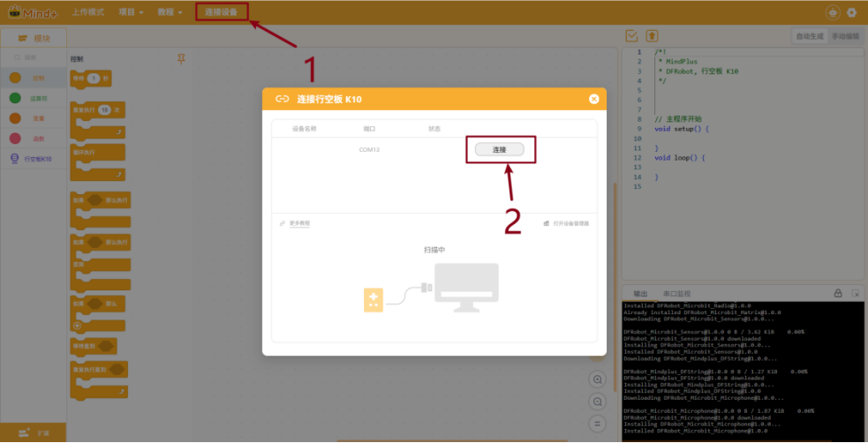Zoom in the workspace with magnifier plus
The height and width of the screenshot is (443, 868).
[x=597, y=380]
